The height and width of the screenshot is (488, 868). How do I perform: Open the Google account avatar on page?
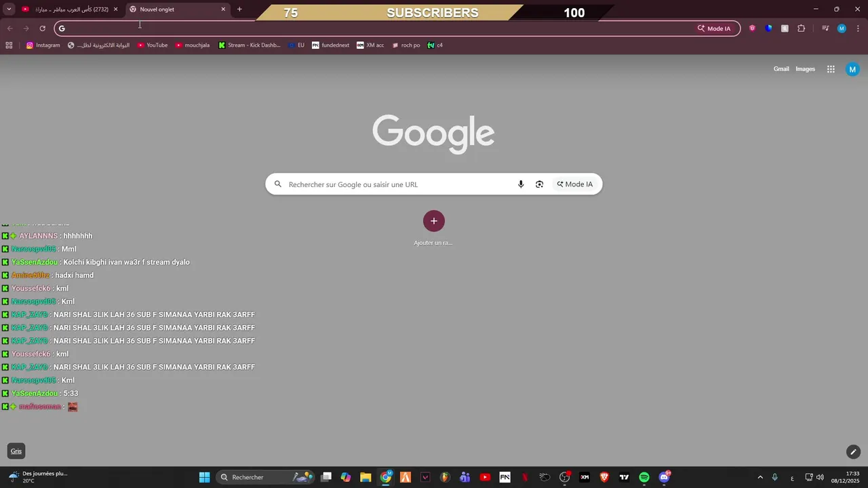tap(852, 69)
